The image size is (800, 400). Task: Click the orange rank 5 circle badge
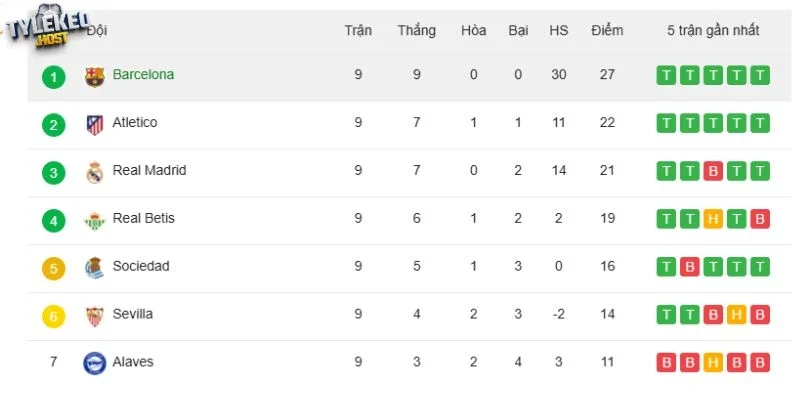tap(54, 269)
